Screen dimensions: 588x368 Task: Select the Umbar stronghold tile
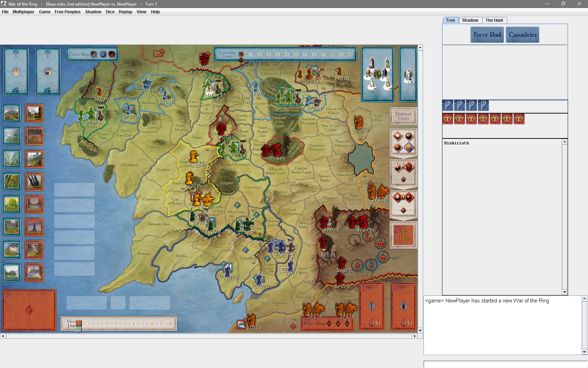pos(34,272)
